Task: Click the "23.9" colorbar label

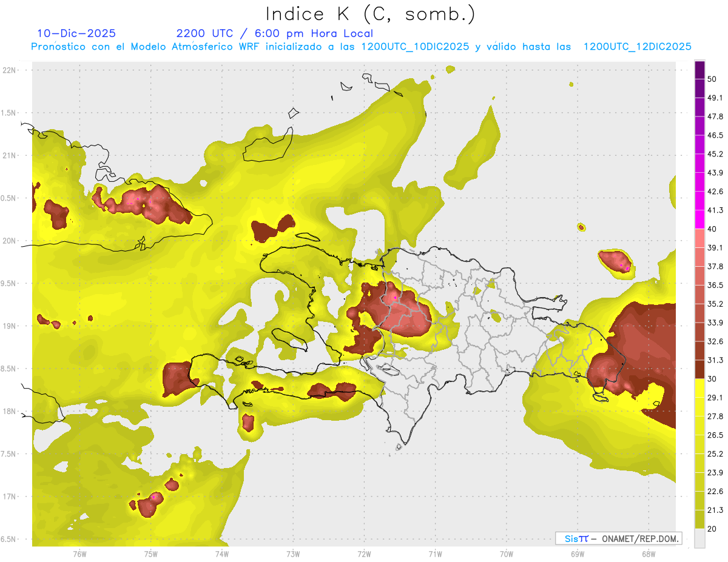Action: point(715,473)
